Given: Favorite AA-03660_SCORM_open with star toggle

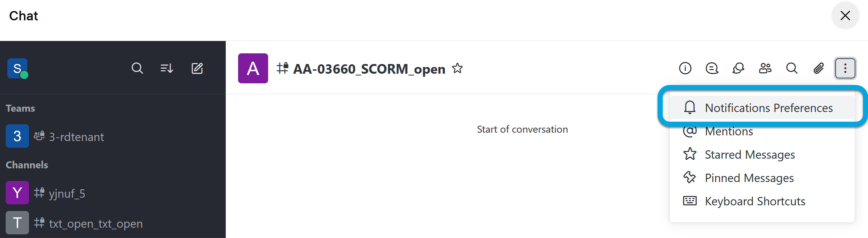Looking at the screenshot, I should (457, 68).
